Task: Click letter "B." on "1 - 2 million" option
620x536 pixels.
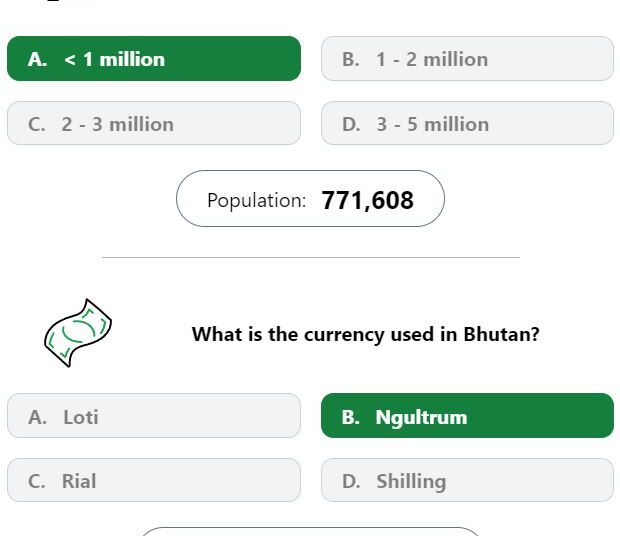Action: pos(351,60)
